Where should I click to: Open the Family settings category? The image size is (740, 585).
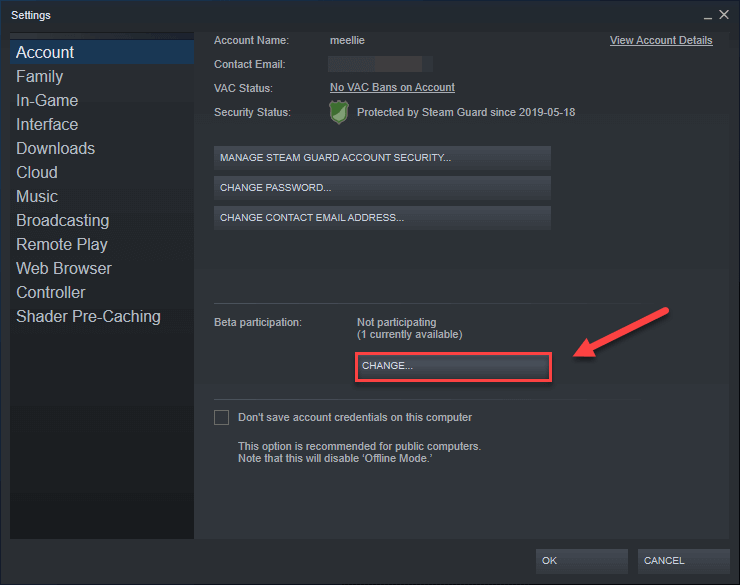[101, 76]
